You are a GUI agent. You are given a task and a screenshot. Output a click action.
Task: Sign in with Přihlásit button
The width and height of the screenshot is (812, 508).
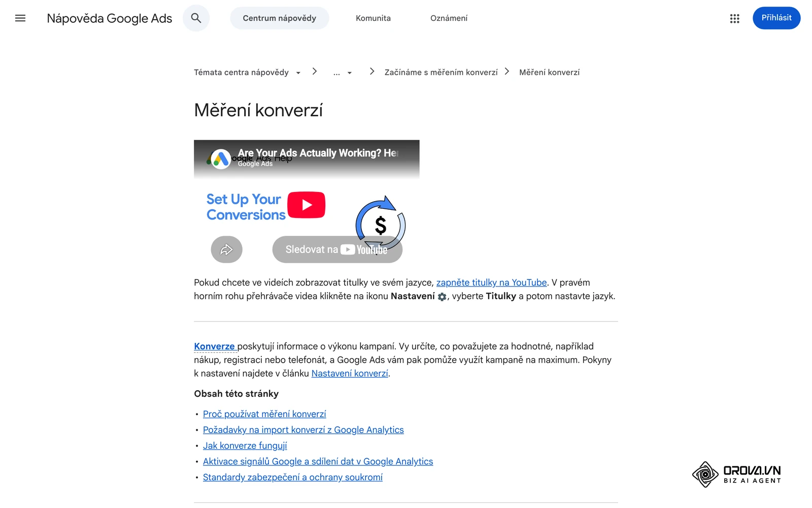click(x=776, y=18)
